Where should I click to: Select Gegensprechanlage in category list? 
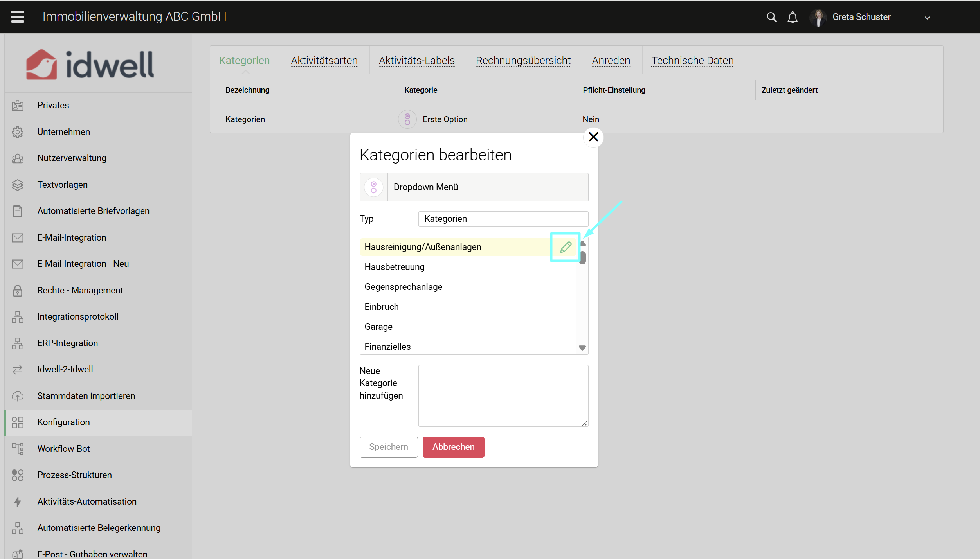point(403,287)
